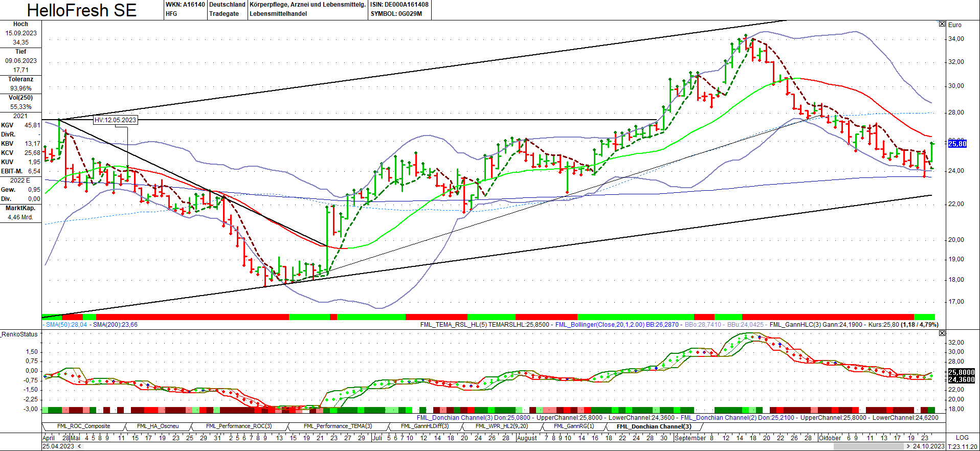Screen dimensions: 980x451
Task: Click the _RenkoStatus panel label
Action: 19,334
